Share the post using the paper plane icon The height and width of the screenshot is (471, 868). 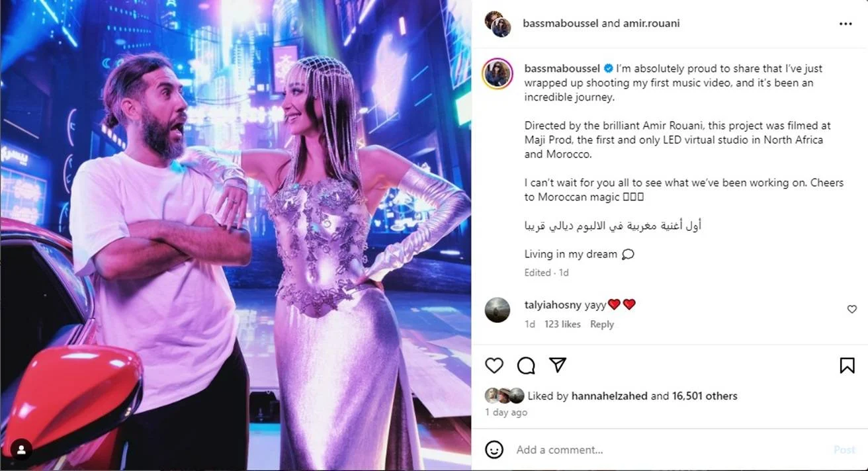[x=558, y=365]
